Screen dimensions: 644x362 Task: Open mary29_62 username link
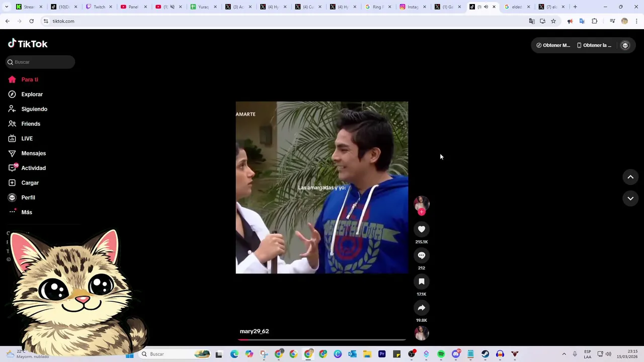coord(254,331)
